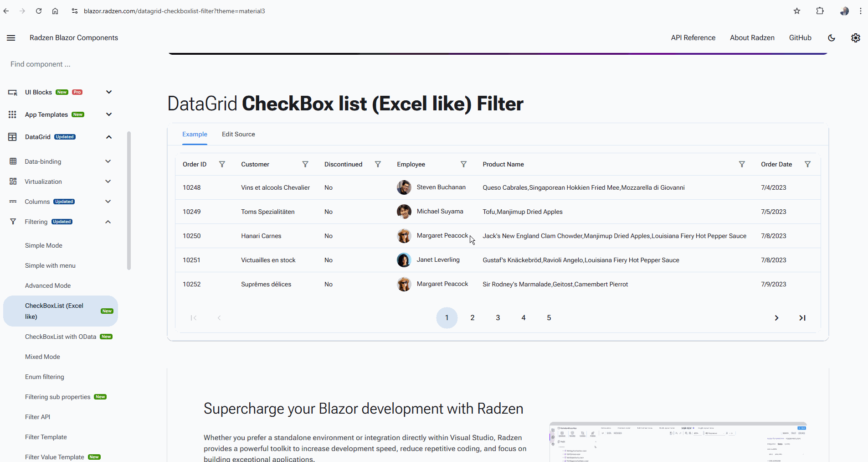Screen dimensions: 868x462
Task: Open Enum filtering page
Action: tap(45, 377)
